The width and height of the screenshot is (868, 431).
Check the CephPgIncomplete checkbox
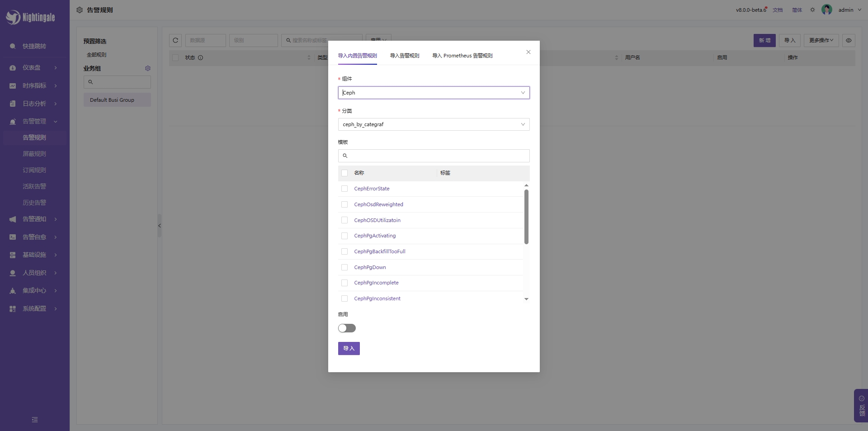click(x=344, y=283)
